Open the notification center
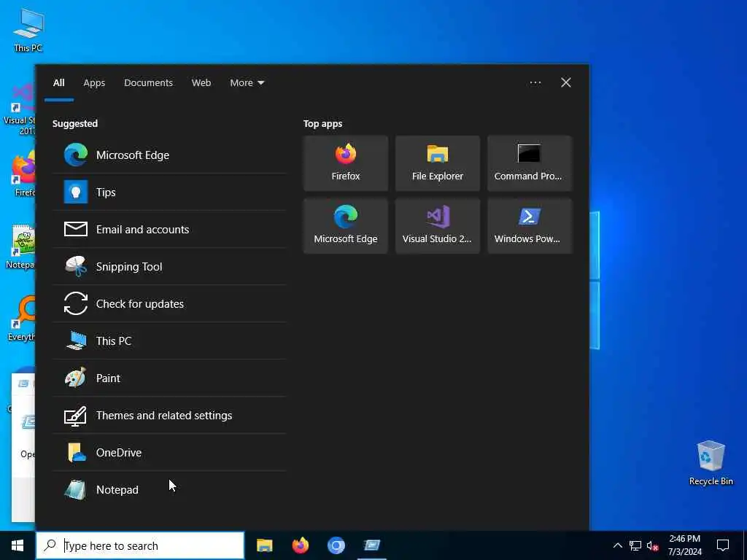Image resolution: width=747 pixels, height=560 pixels. [723, 545]
